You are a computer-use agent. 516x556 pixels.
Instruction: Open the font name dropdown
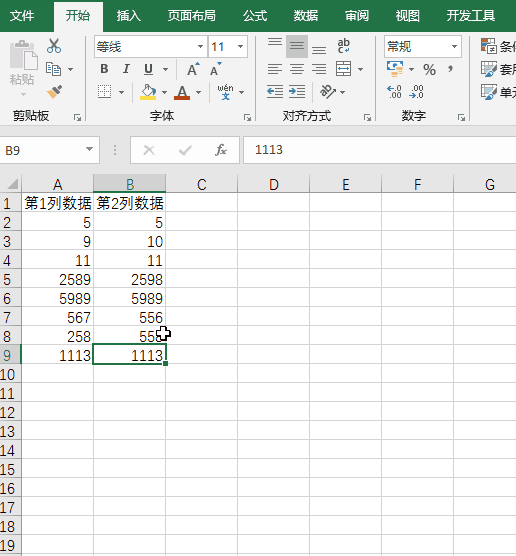(200, 46)
